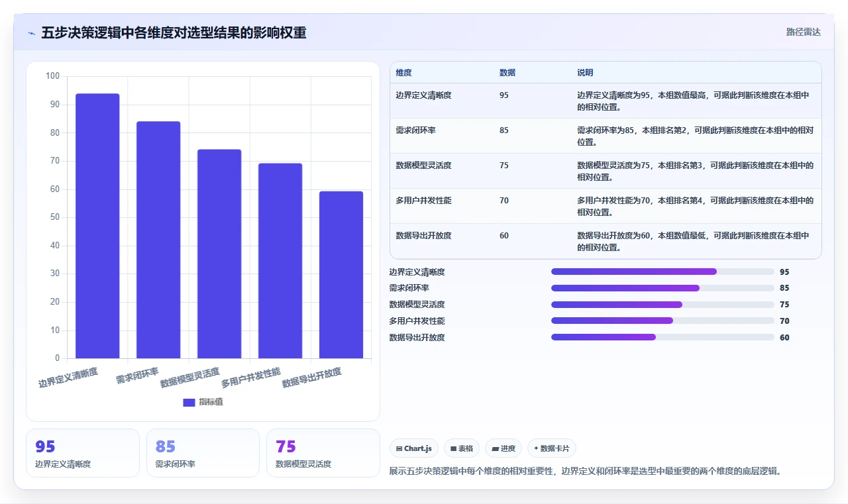Screen dimensions: 848x504
Task: Click the x-axis label 需求闭环率
Action: 137,376
